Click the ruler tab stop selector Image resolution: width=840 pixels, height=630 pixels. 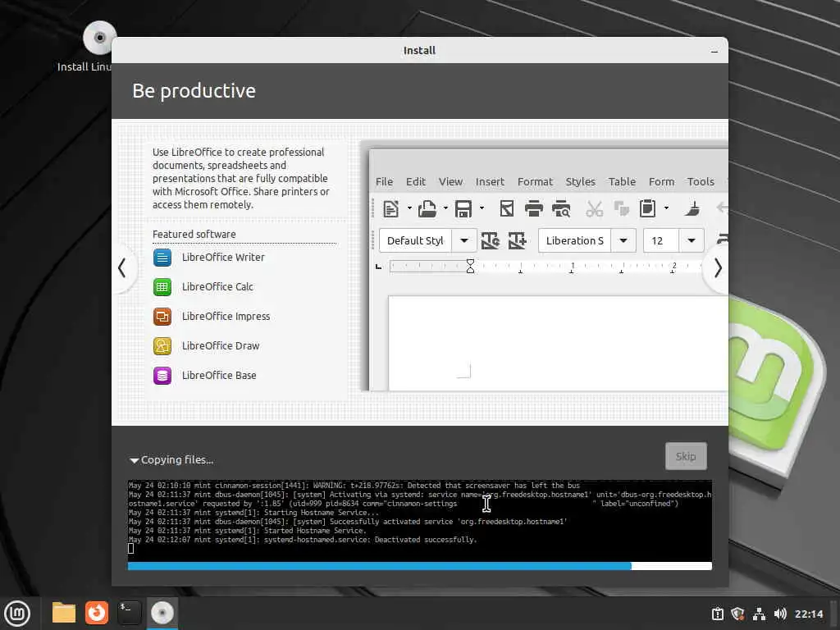click(379, 267)
